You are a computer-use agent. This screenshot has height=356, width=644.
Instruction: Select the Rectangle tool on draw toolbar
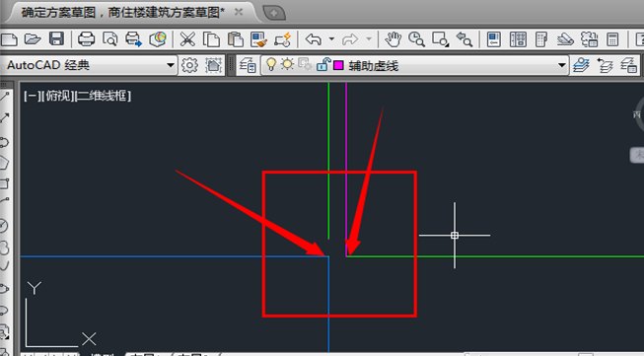5,183
